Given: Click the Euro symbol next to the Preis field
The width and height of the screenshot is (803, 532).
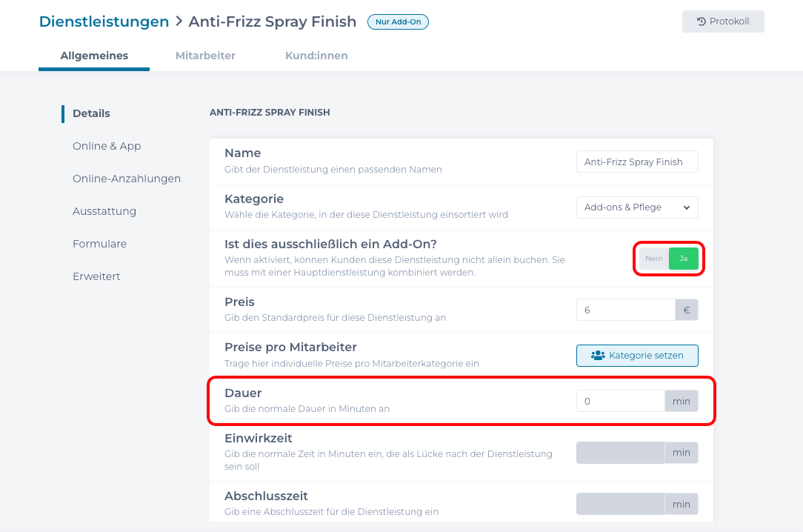Looking at the screenshot, I should tap(686, 309).
